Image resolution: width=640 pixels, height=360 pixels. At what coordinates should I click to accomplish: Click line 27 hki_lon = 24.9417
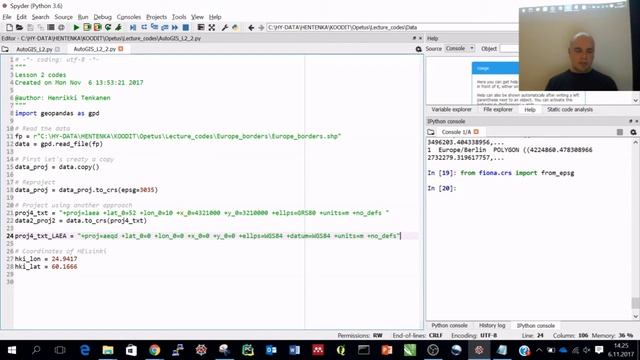[x=46, y=259]
